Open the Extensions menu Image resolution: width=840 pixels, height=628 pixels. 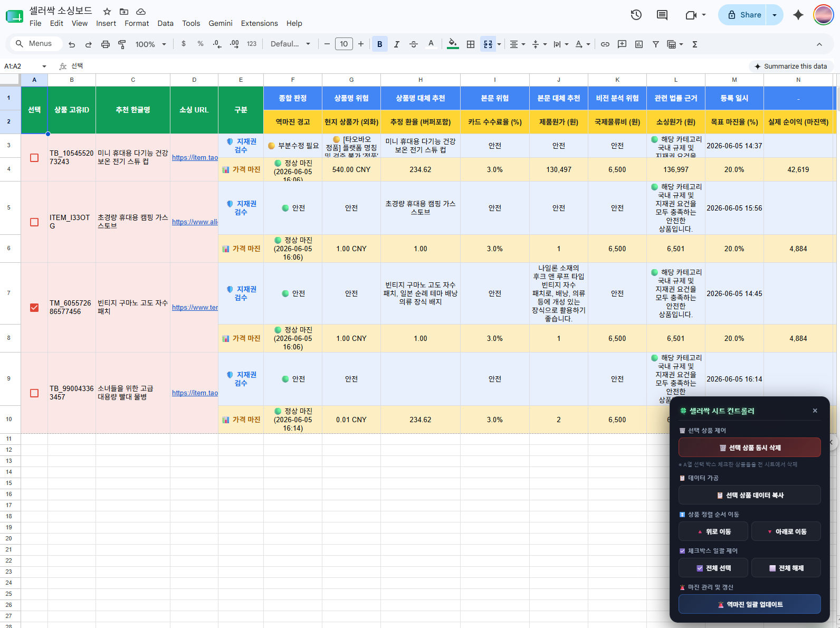tap(259, 23)
